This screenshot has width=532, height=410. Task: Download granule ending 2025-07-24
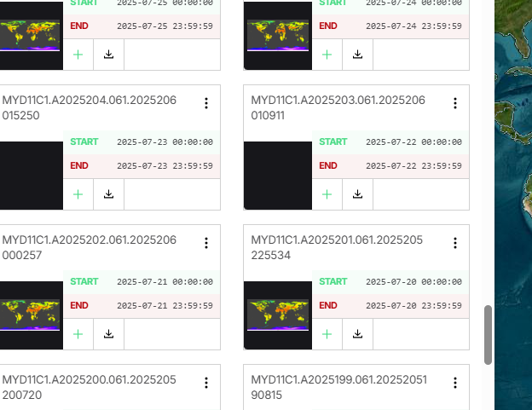[x=357, y=55]
